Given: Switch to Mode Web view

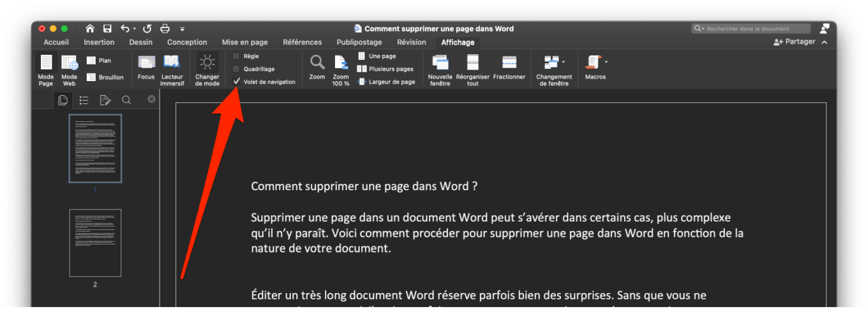Looking at the screenshot, I should point(69,70).
